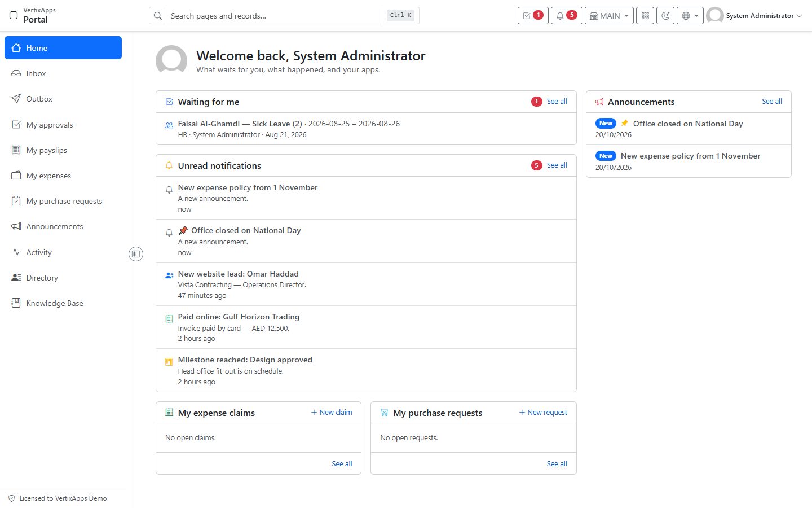This screenshot has height=508, width=812.
Task: Open the MAIN company dropdown
Action: (x=609, y=16)
